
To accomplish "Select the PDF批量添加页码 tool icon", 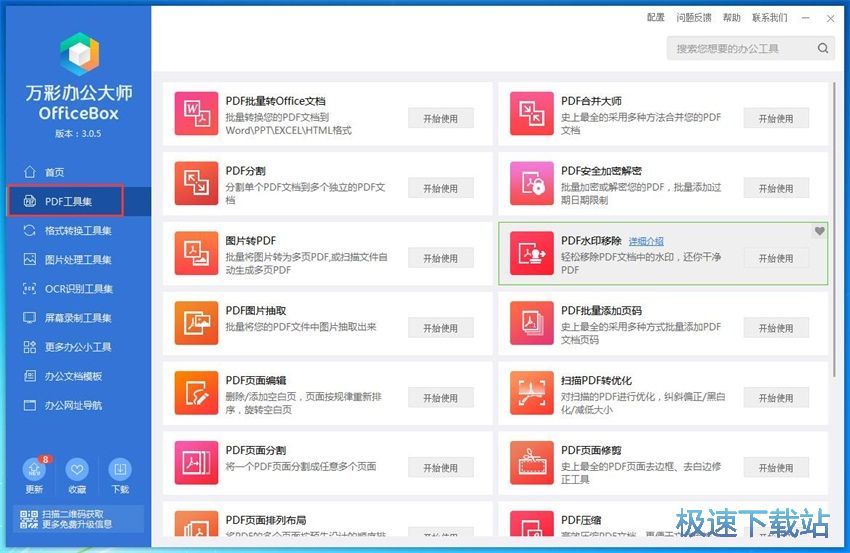I will pyautogui.click(x=532, y=323).
